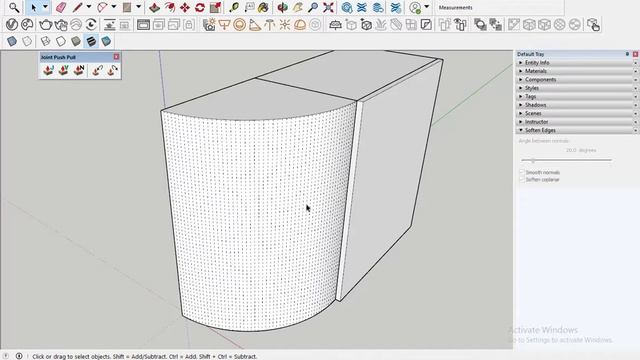The width and height of the screenshot is (640, 360).
Task: Expand the Shadows panel
Action: tap(576, 105)
